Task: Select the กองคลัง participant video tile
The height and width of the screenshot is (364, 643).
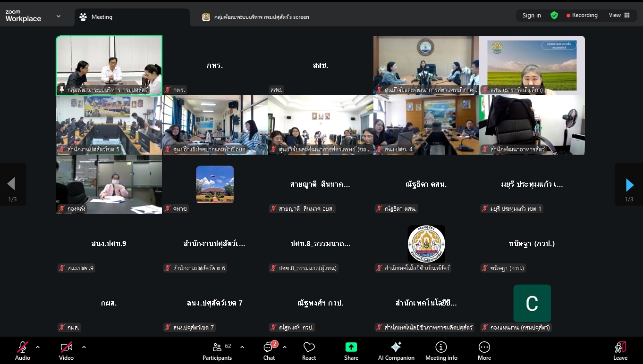Action: coord(109,184)
